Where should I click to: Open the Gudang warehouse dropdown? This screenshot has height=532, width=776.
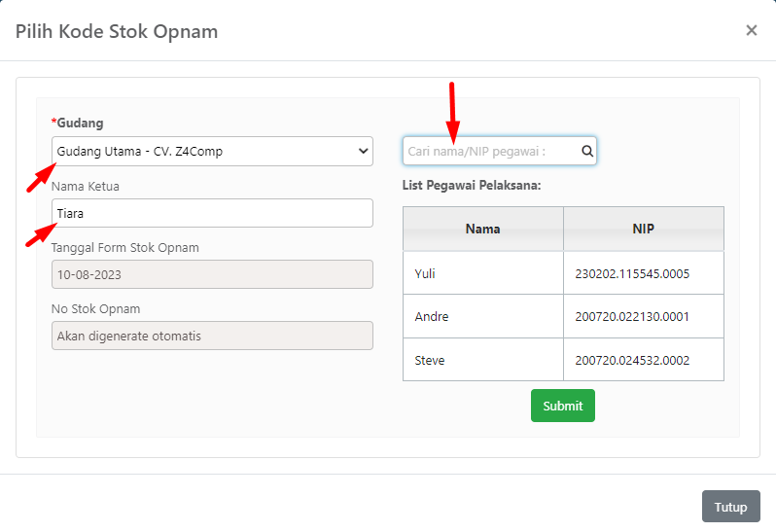tap(212, 151)
